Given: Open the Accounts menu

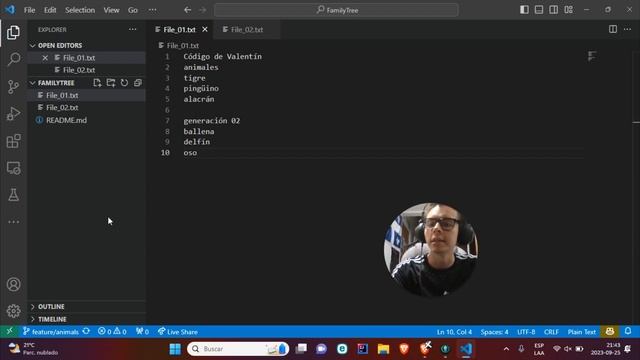Looking at the screenshot, I should coord(13,284).
